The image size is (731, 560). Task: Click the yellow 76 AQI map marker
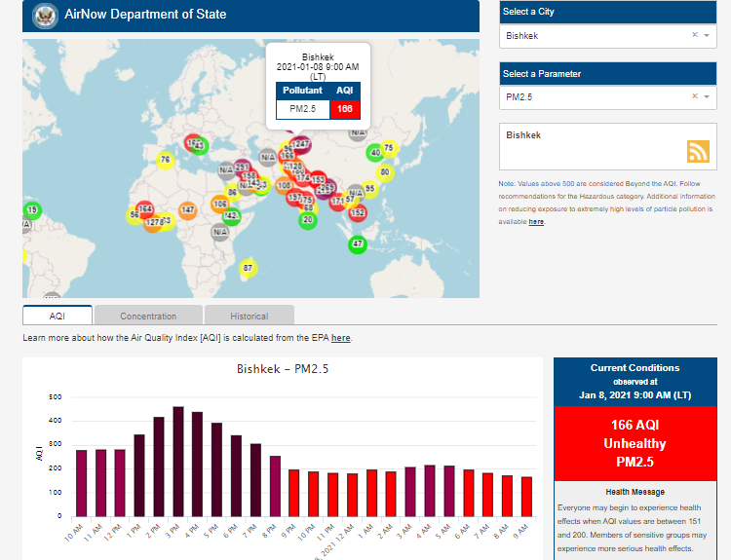coord(165,160)
